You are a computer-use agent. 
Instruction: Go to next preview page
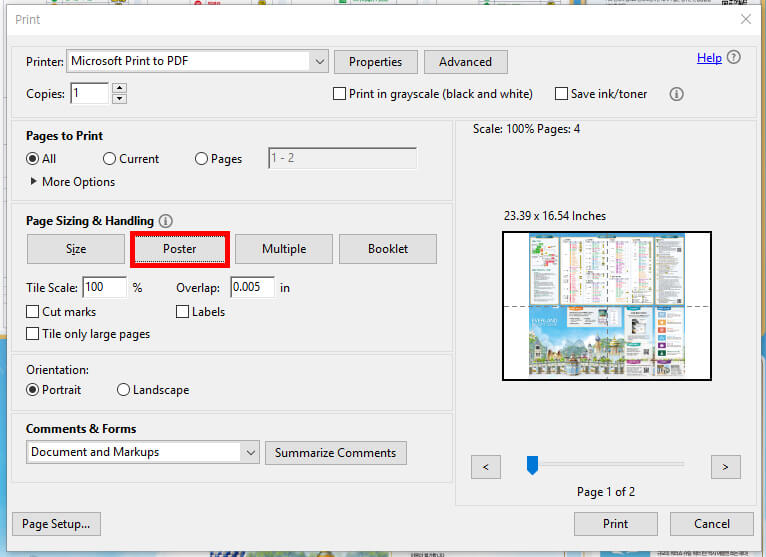click(x=725, y=467)
